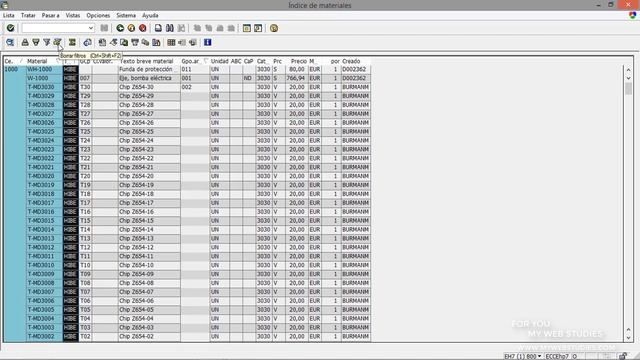Viewport: 640px width, 360px height.
Task: Click the Gpo.ar column header
Action: point(195,61)
